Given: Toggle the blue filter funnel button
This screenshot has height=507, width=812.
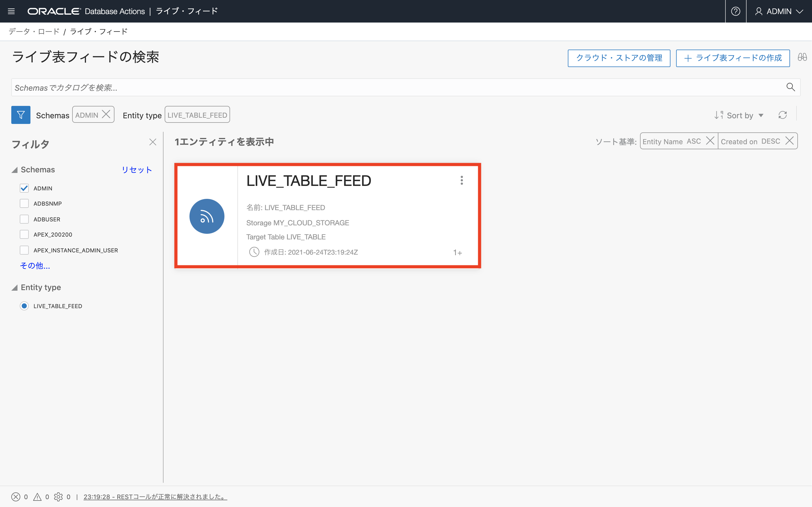Looking at the screenshot, I should (x=21, y=115).
